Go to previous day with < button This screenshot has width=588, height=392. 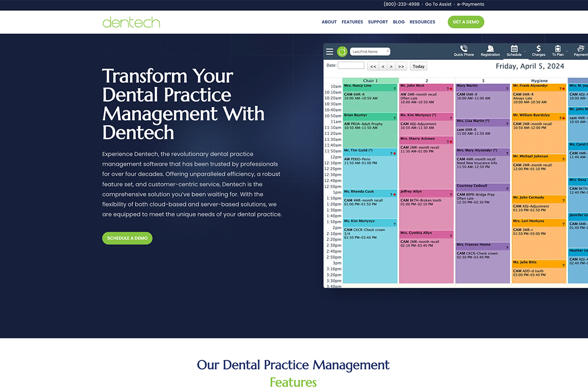click(x=383, y=66)
